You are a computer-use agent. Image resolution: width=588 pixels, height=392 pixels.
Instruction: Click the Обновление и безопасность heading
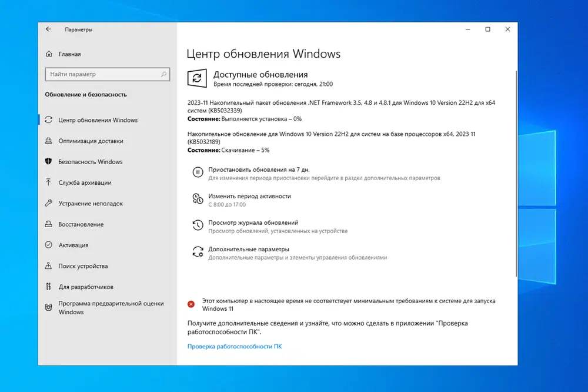tap(86, 95)
